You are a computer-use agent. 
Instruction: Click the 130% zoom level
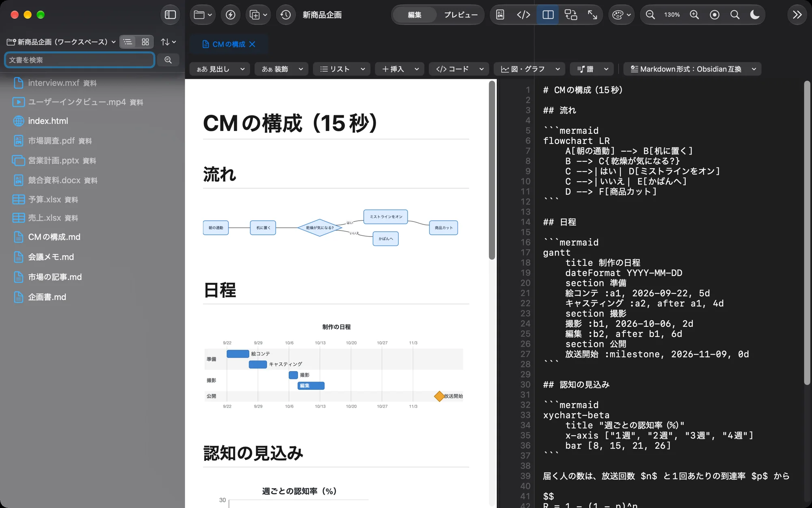pos(672,15)
